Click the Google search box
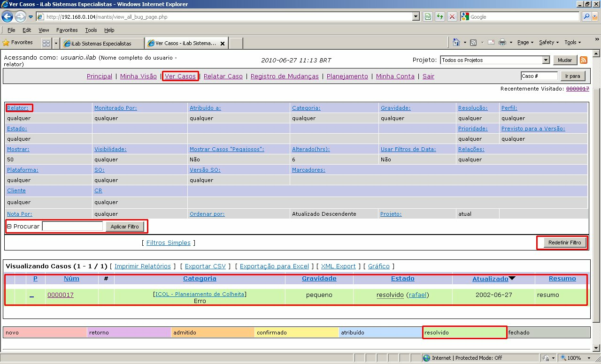Image resolution: width=601 pixels, height=364 pixels. 524,17
